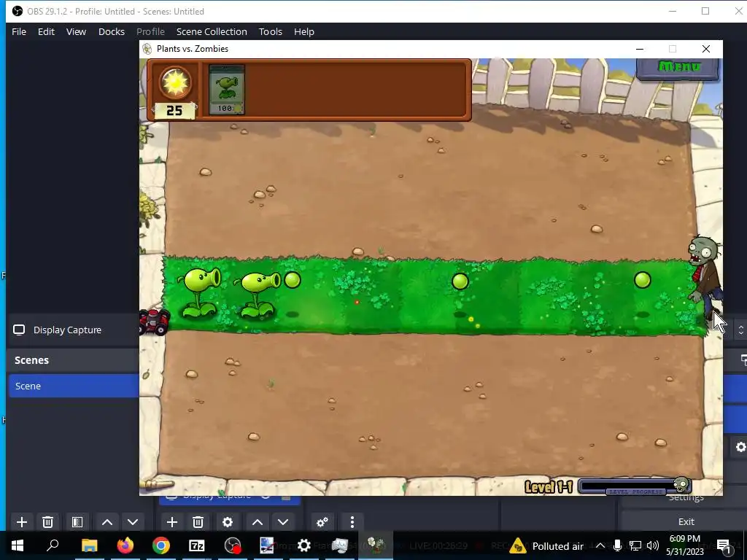Launch Google Chrome from the taskbar

(161, 545)
